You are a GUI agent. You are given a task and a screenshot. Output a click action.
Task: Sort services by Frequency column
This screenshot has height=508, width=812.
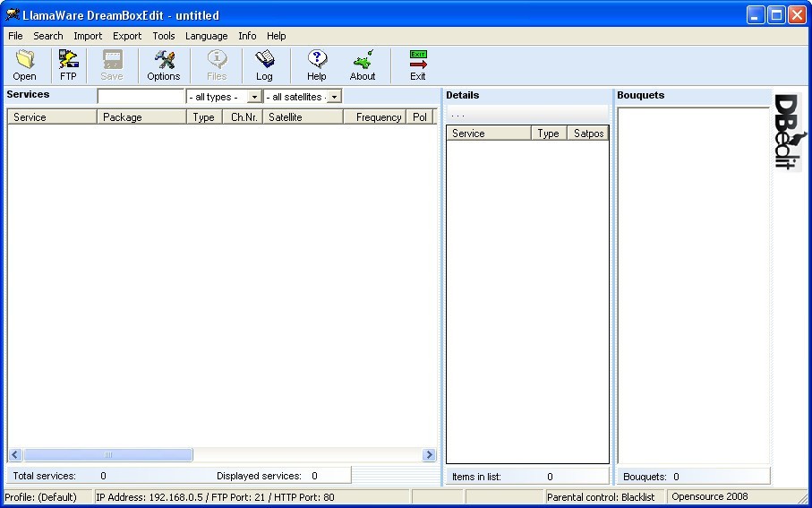pyautogui.click(x=376, y=117)
